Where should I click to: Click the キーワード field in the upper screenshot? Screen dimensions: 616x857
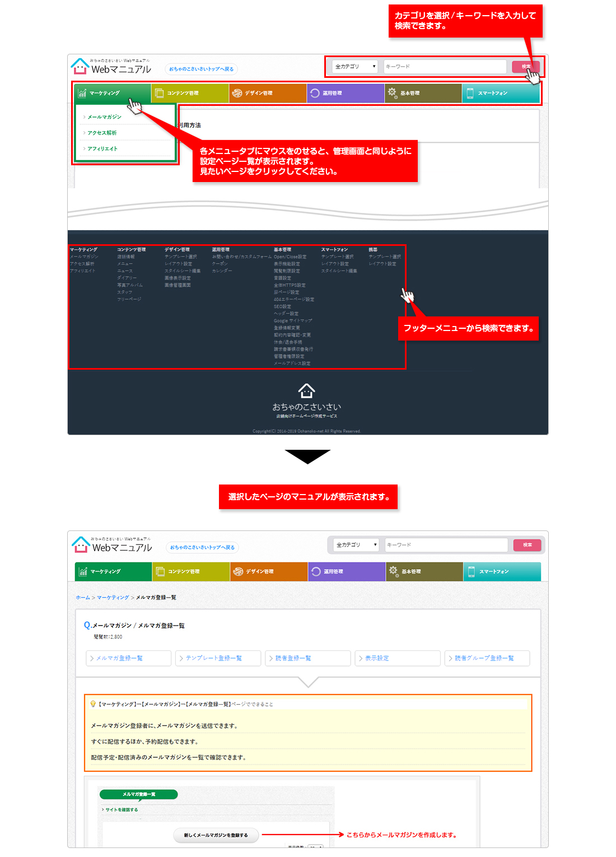pyautogui.click(x=445, y=67)
